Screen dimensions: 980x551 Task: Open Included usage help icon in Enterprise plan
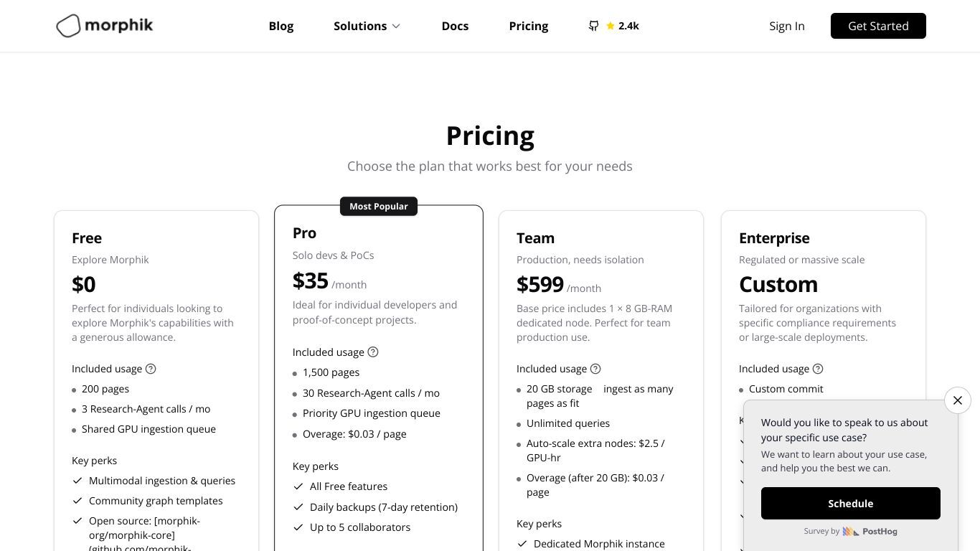[818, 369]
